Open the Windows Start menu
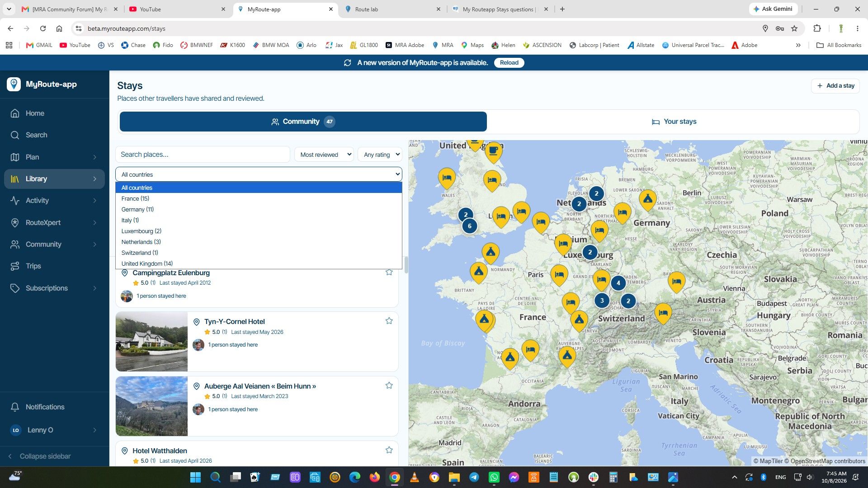The width and height of the screenshot is (868, 488). coord(195,477)
